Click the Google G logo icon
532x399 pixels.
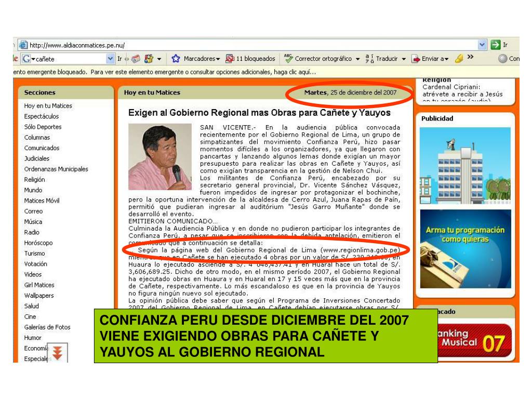point(26,59)
